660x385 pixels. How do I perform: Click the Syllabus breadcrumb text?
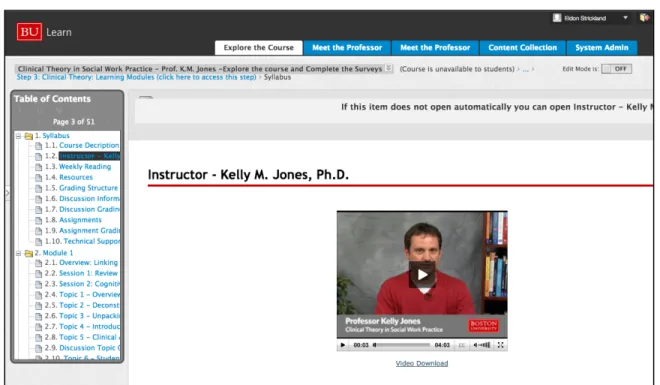[x=277, y=77]
